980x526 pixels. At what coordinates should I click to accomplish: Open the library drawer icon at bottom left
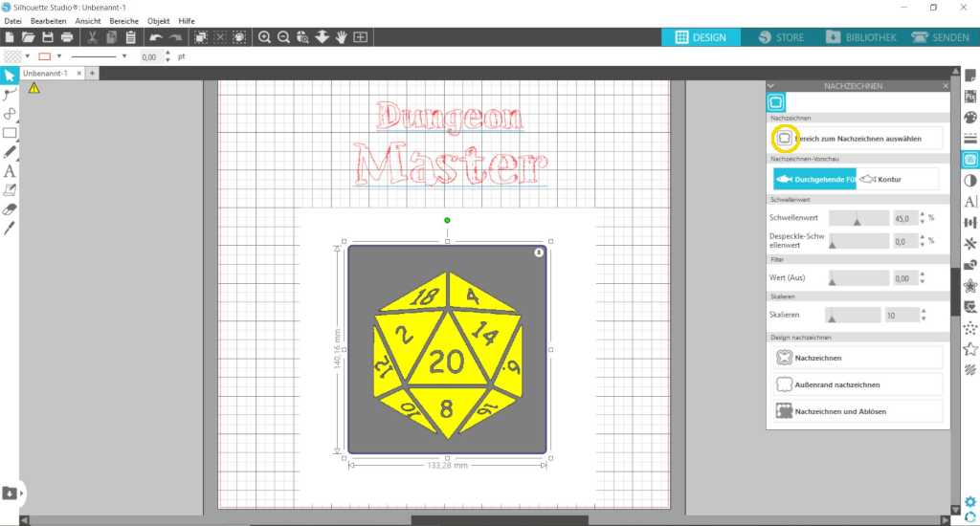point(10,493)
